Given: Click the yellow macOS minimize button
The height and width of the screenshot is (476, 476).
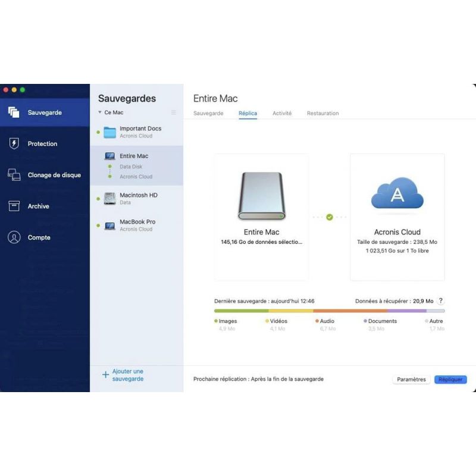Looking at the screenshot, I should coord(14,90).
